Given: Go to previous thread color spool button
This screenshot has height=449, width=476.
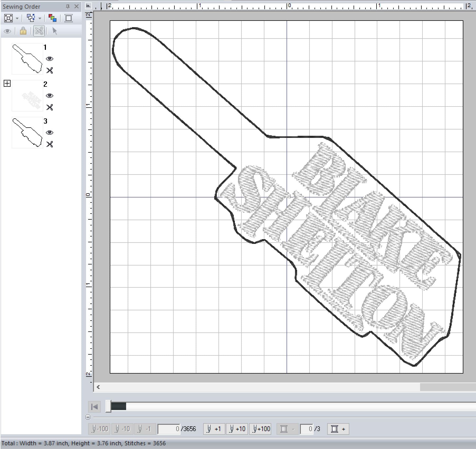Looking at the screenshot, I should click(x=287, y=429).
